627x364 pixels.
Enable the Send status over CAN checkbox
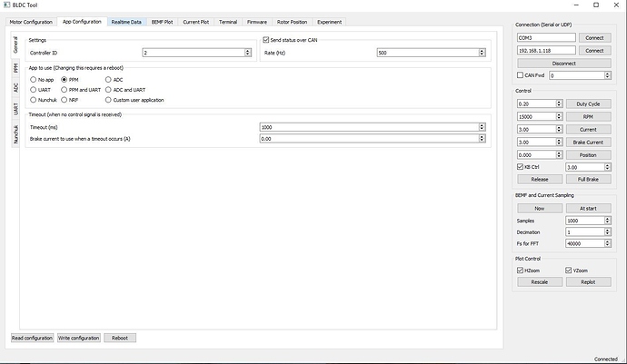click(x=265, y=40)
